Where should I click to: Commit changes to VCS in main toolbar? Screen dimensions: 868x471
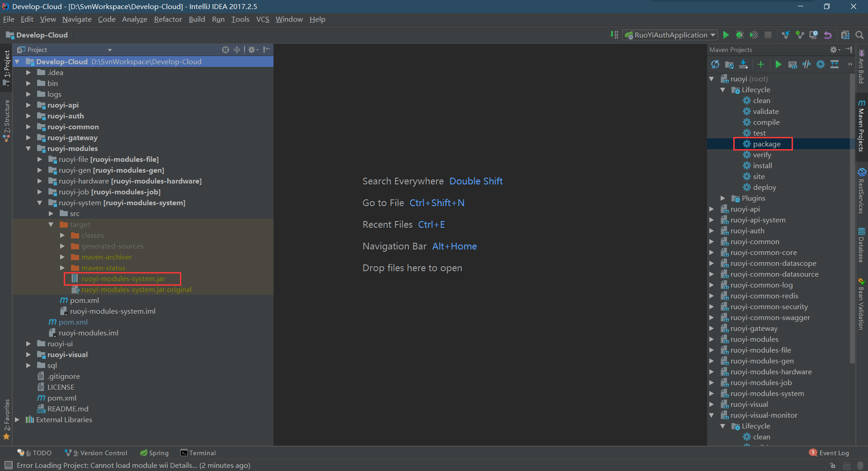point(800,35)
